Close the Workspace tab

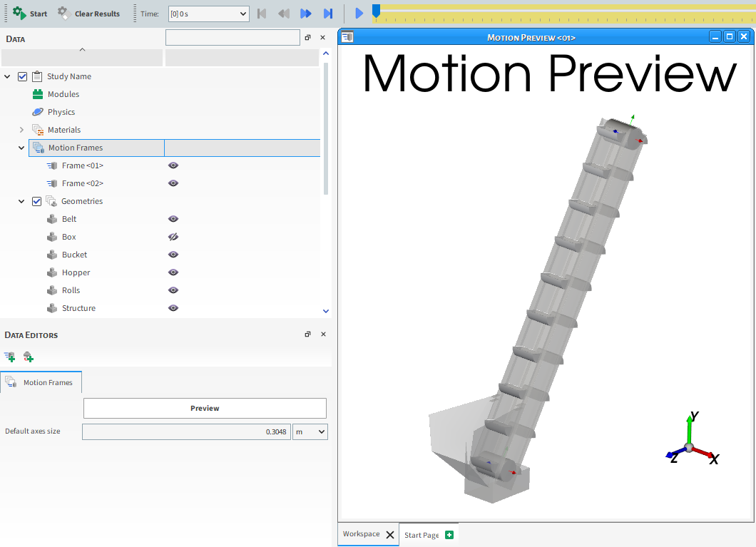(390, 534)
